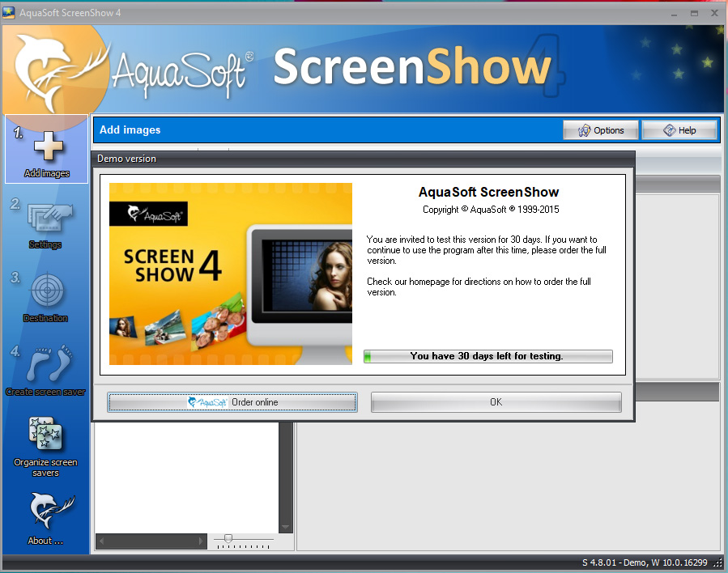This screenshot has height=573, width=728.
Task: Click the Options button
Action: 601,130
